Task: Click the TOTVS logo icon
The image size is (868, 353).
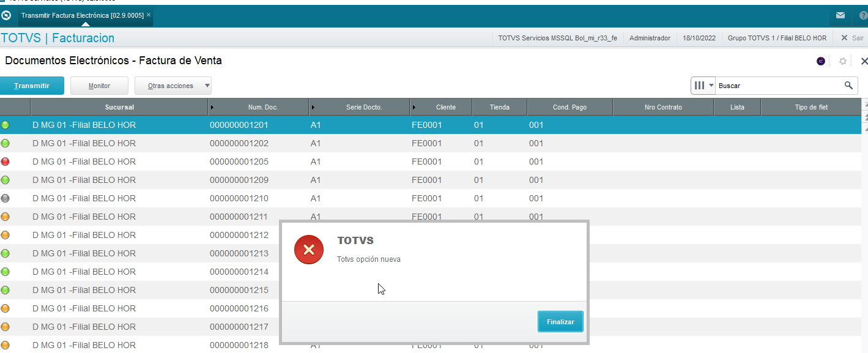Action: [x=6, y=15]
